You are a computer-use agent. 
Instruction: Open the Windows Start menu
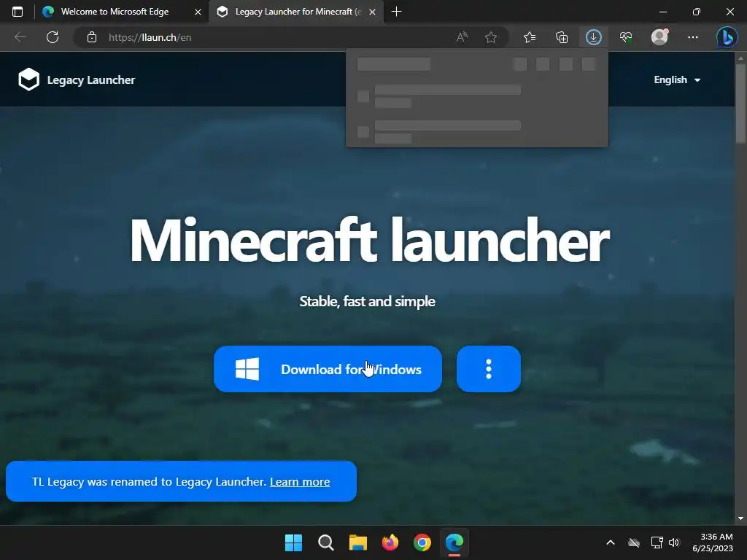pyautogui.click(x=293, y=542)
